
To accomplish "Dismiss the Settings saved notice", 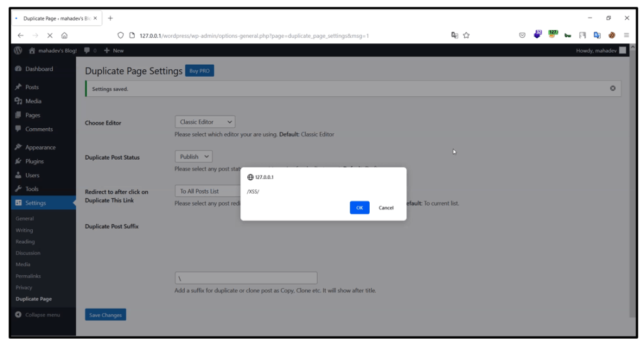I will pos(613,88).
